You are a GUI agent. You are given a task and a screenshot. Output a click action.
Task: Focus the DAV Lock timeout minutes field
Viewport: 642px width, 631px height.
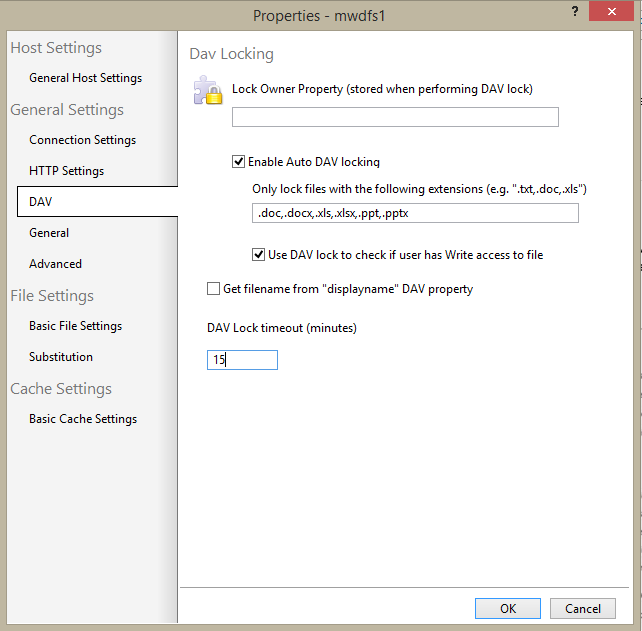(x=242, y=360)
